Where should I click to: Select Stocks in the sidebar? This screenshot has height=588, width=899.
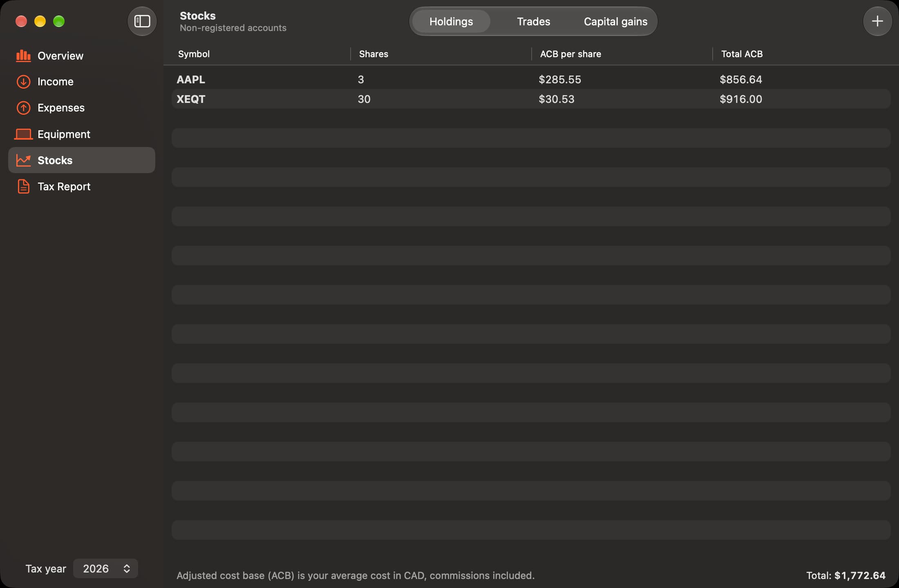pos(82,160)
